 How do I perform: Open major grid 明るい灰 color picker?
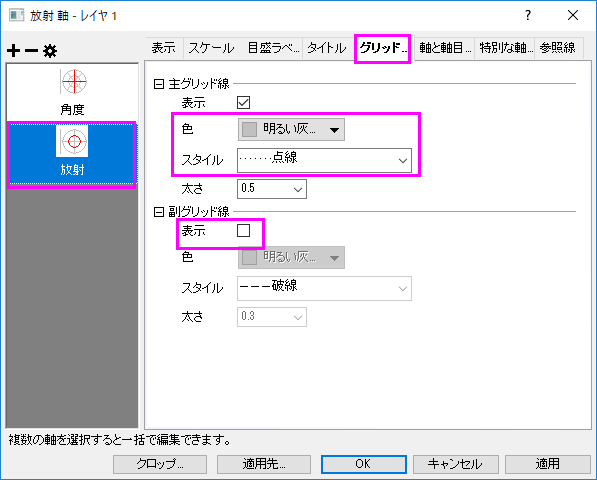(291, 129)
